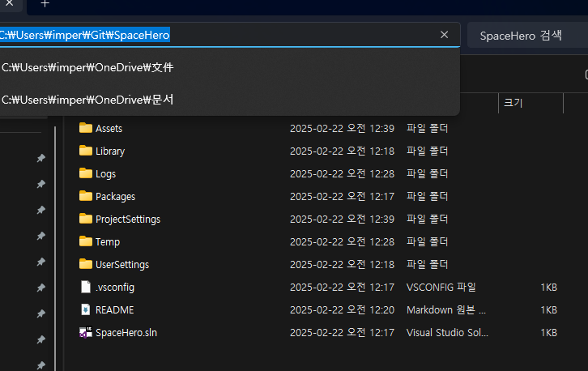Select the Library folder name

click(x=110, y=151)
